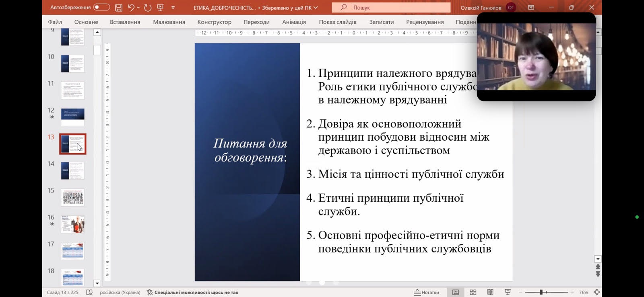The height and width of the screenshot is (297, 644).
Task: Click the Save icon in title bar
Action: 118,8
